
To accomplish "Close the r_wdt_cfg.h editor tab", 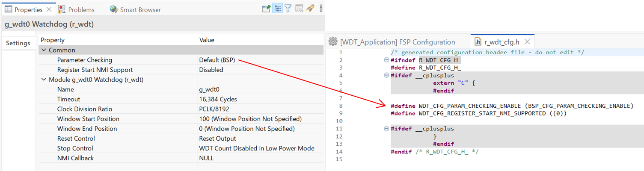I will (x=528, y=42).
